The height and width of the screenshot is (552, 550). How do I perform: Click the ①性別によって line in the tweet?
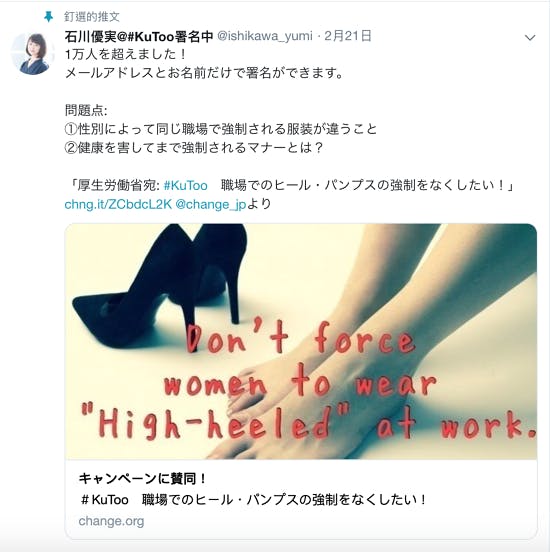click(221, 129)
